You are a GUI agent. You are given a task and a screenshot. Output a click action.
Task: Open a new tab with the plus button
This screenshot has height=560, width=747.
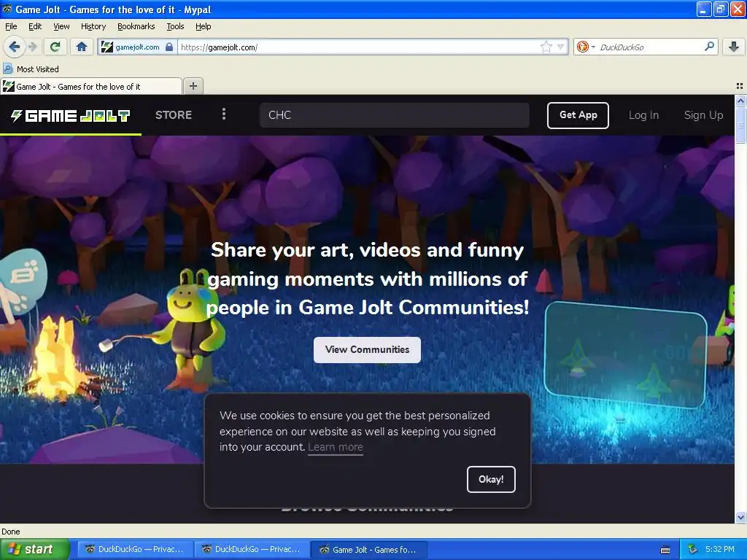[x=193, y=86]
